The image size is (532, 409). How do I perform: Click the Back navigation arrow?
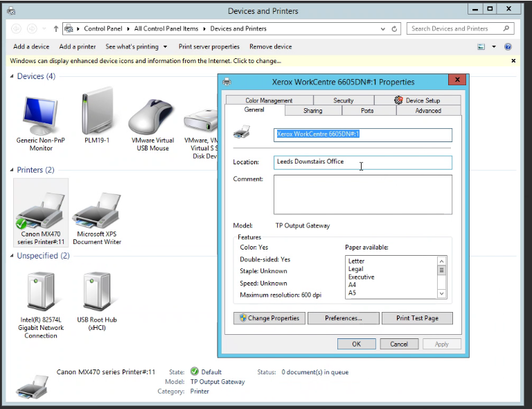17,29
